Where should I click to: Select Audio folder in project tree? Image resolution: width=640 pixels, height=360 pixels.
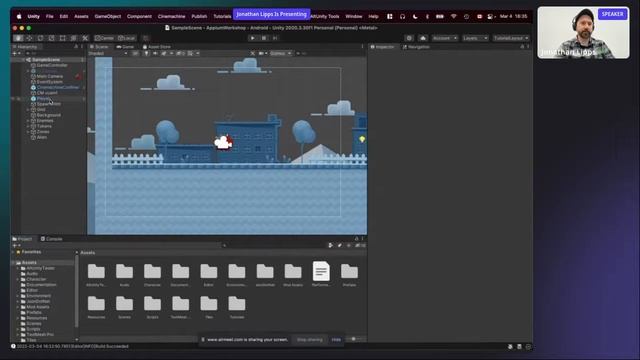(32, 274)
